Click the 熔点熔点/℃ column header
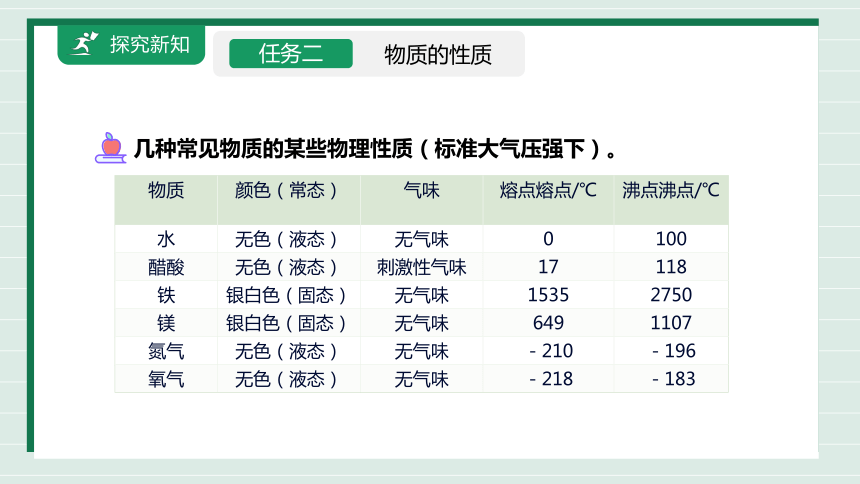The width and height of the screenshot is (860, 484). [x=548, y=190]
